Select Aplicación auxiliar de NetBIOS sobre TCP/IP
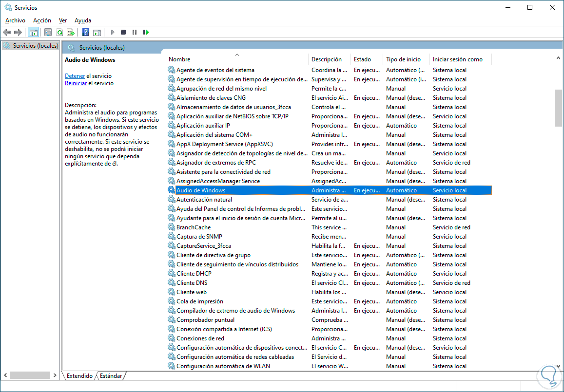 pyautogui.click(x=329, y=116)
